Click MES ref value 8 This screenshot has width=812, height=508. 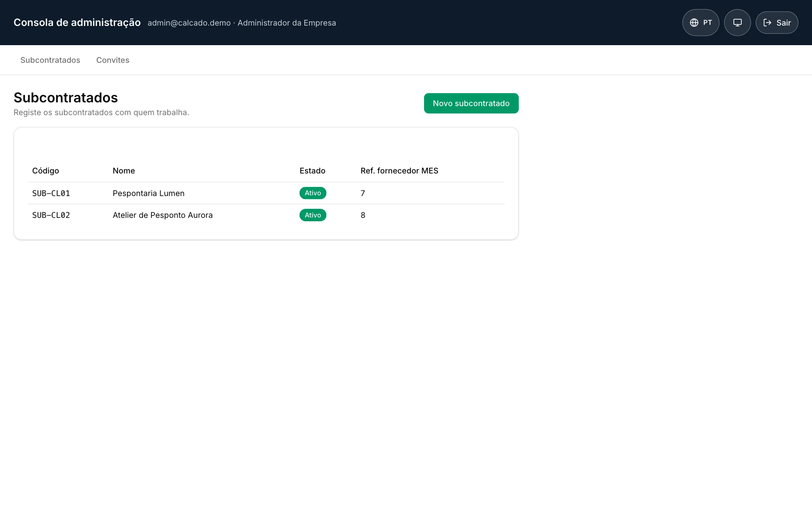click(363, 215)
